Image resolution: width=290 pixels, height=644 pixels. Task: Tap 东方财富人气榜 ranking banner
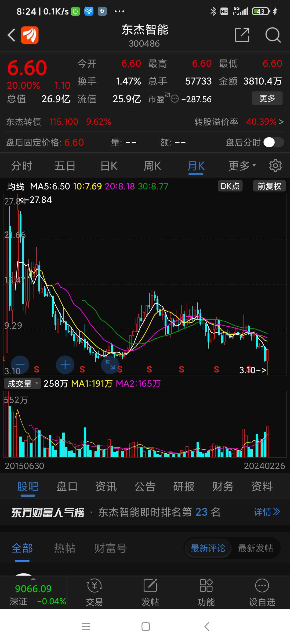point(48,513)
